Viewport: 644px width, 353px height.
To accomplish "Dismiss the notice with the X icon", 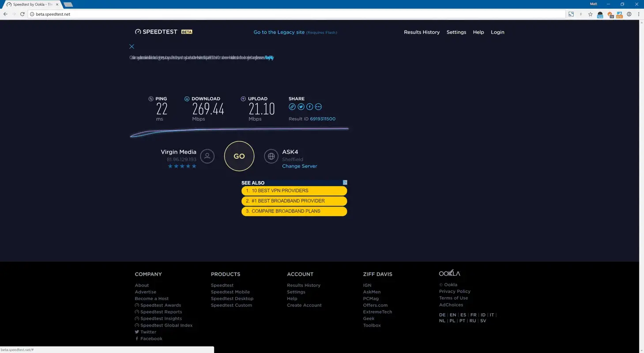I will coord(132,46).
